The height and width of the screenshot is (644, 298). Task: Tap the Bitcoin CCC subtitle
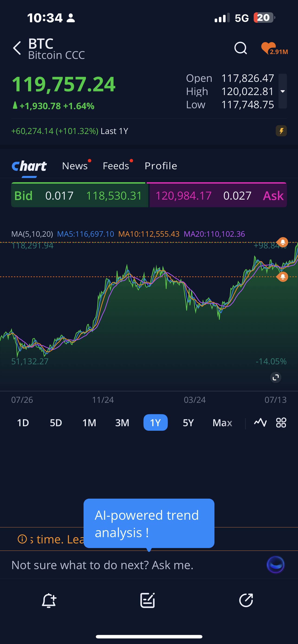coord(57,55)
